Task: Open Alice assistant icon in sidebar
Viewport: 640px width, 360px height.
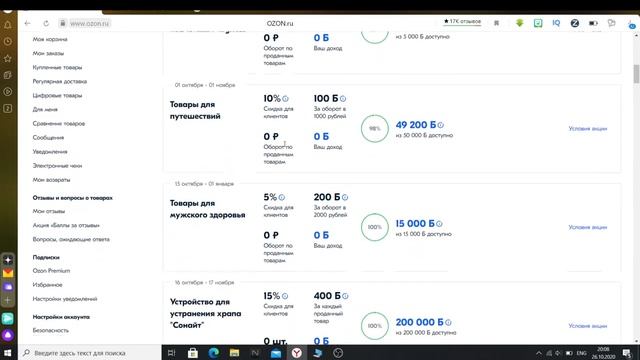Action: [x=8, y=335]
